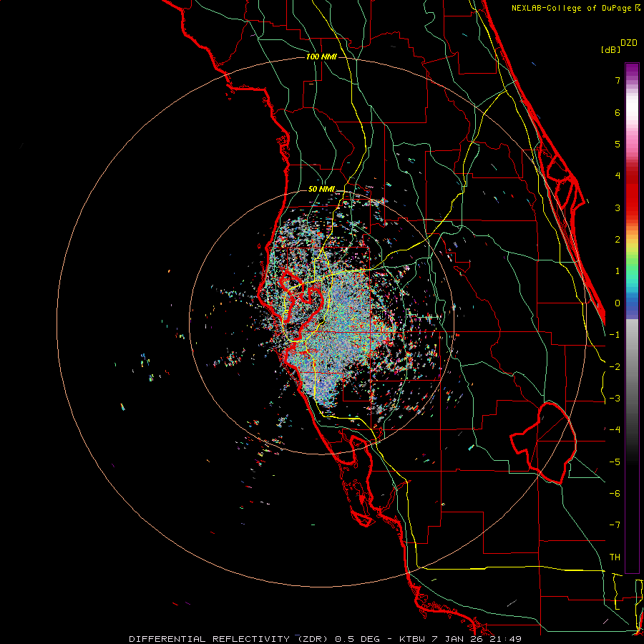Click the 2 value on color scale
644x644 pixels.
coord(618,240)
